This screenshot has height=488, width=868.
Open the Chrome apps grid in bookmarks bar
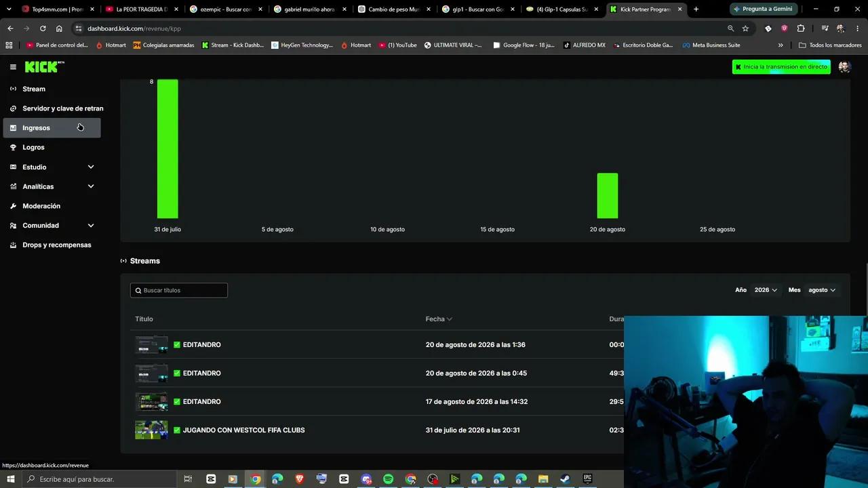point(9,45)
